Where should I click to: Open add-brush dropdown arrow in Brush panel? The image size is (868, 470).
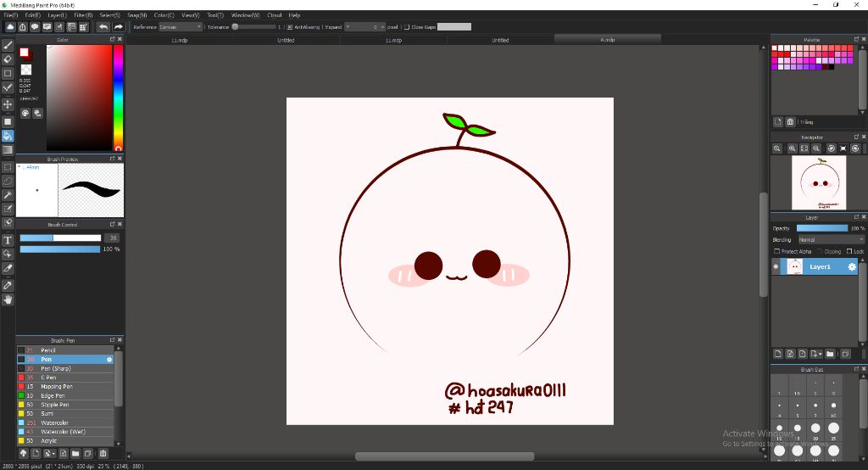53,453
